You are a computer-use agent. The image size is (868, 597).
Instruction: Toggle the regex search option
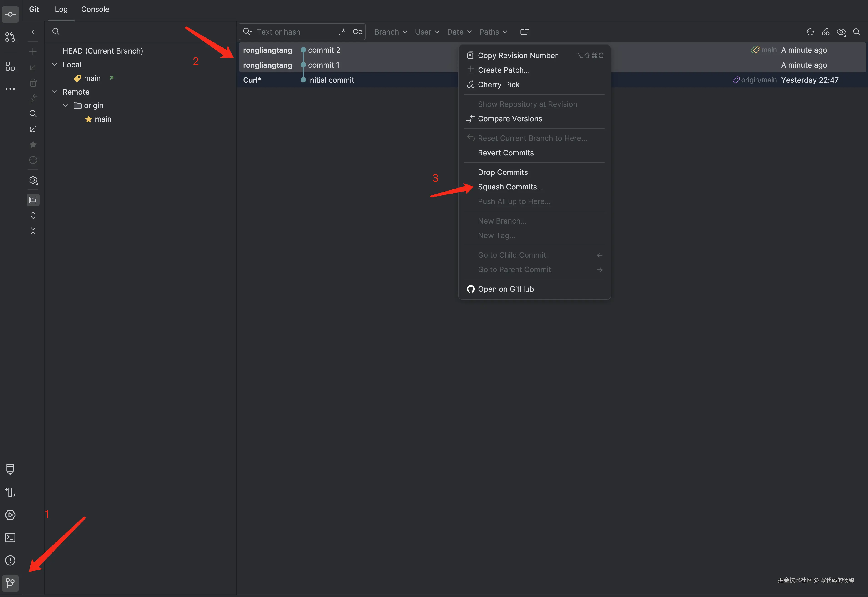click(342, 32)
